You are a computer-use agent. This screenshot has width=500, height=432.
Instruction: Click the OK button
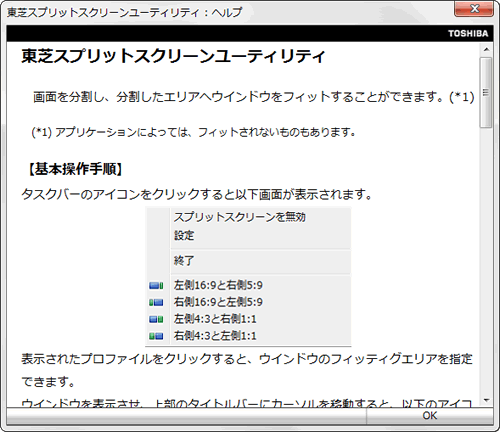(x=430, y=416)
